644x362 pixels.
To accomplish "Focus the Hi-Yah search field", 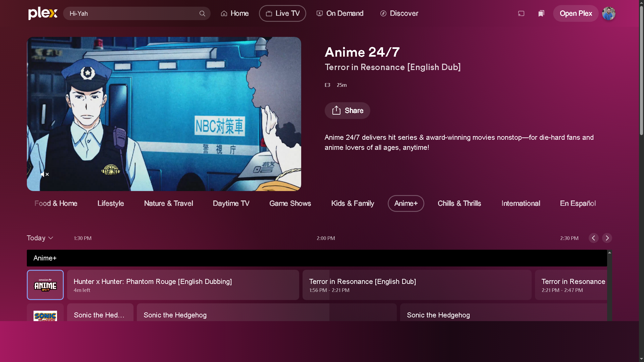I will pos(137,13).
